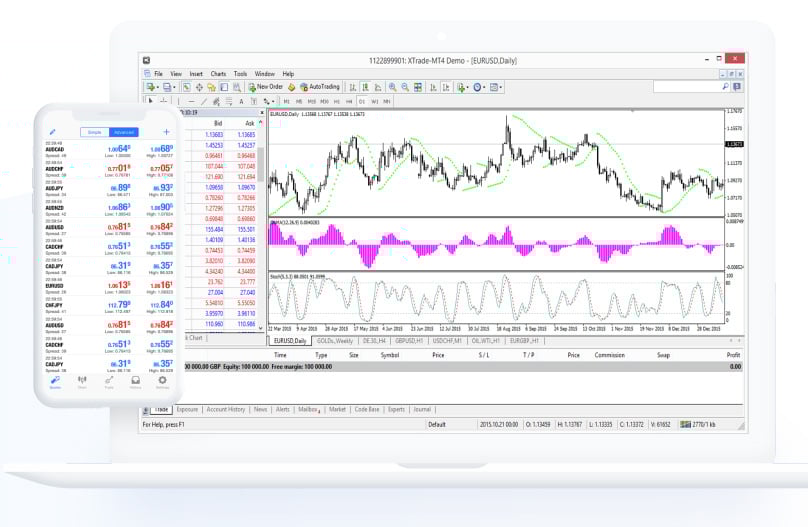Toggle the Terminal window icon
808x527 pixels.
click(224, 88)
